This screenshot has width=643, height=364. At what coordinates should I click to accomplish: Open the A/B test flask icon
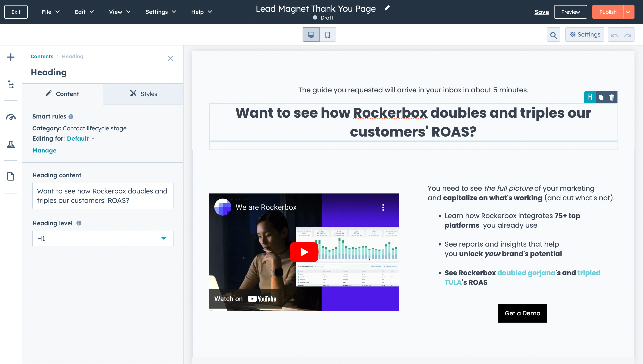coord(11,144)
